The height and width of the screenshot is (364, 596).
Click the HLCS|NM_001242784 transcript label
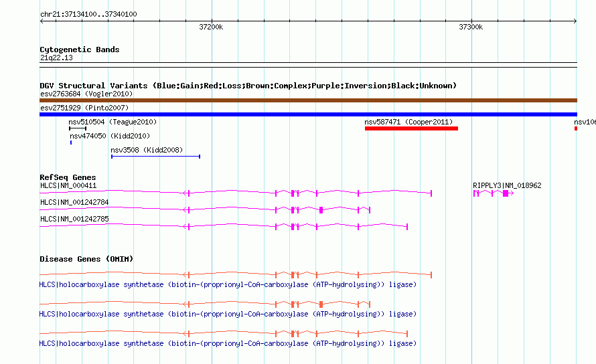tap(74, 203)
